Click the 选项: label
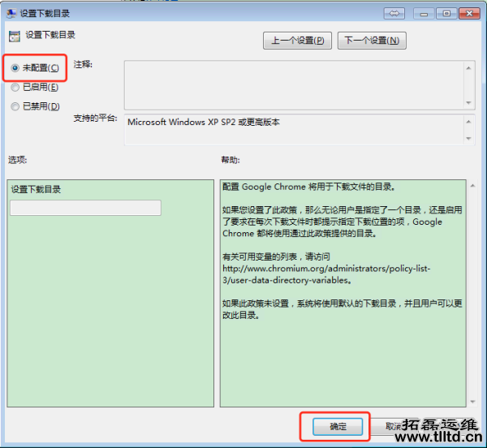 [17, 160]
